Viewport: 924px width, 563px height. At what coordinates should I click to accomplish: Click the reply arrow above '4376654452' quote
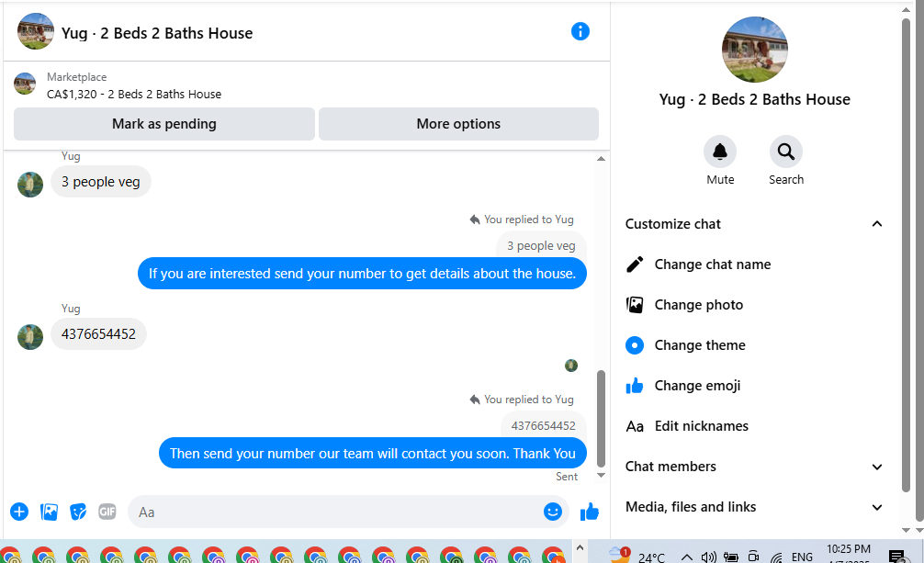point(475,400)
